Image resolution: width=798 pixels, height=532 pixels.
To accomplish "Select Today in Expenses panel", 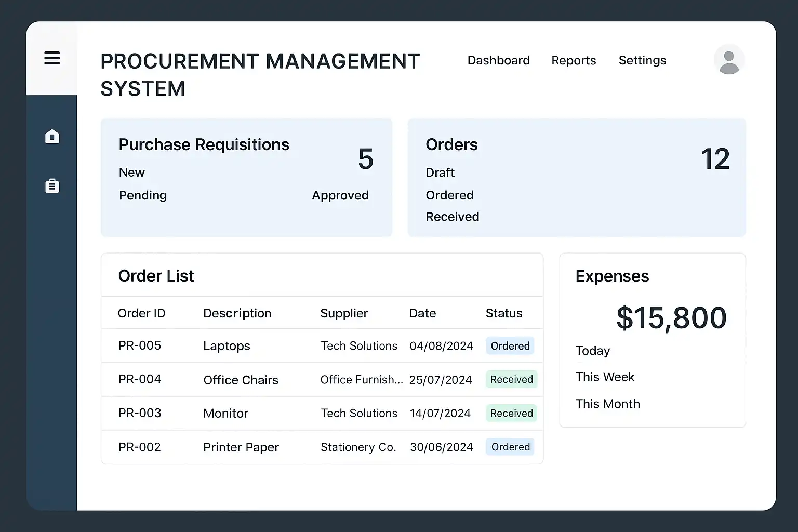I will [x=592, y=351].
